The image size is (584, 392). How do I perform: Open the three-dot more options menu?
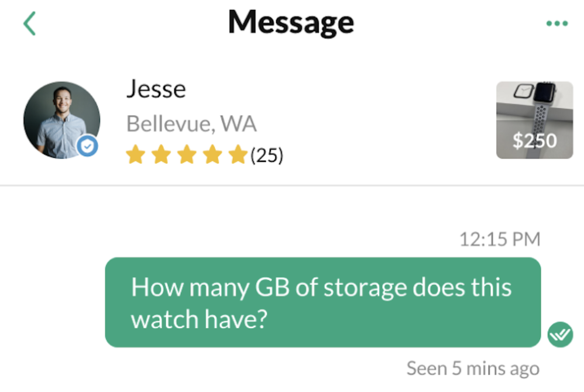[557, 23]
